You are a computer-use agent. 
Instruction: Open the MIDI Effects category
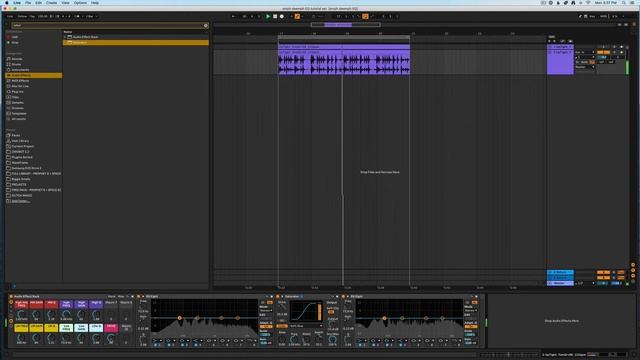pos(20,81)
